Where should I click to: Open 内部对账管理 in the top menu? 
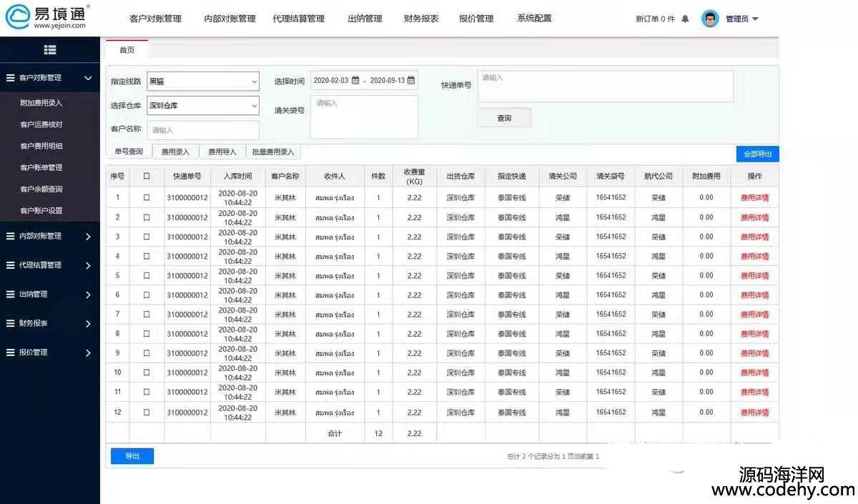pyautogui.click(x=230, y=19)
